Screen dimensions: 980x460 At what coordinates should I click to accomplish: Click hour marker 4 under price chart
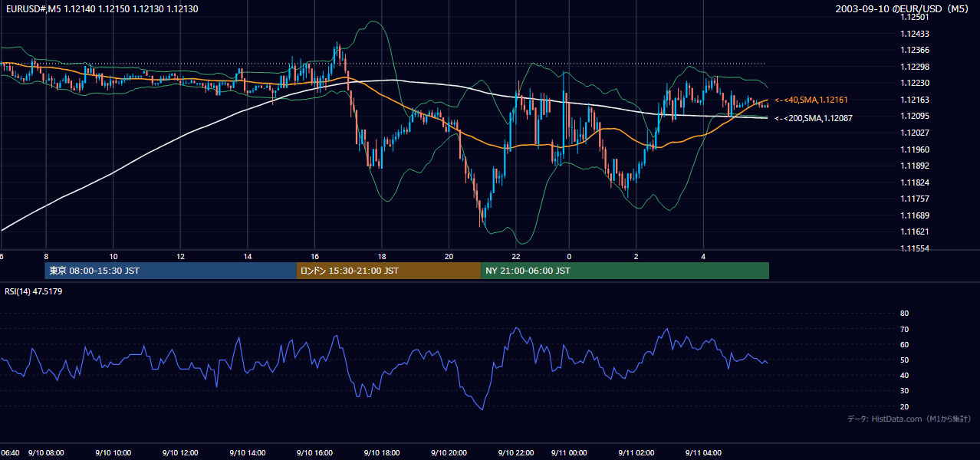[x=703, y=256]
